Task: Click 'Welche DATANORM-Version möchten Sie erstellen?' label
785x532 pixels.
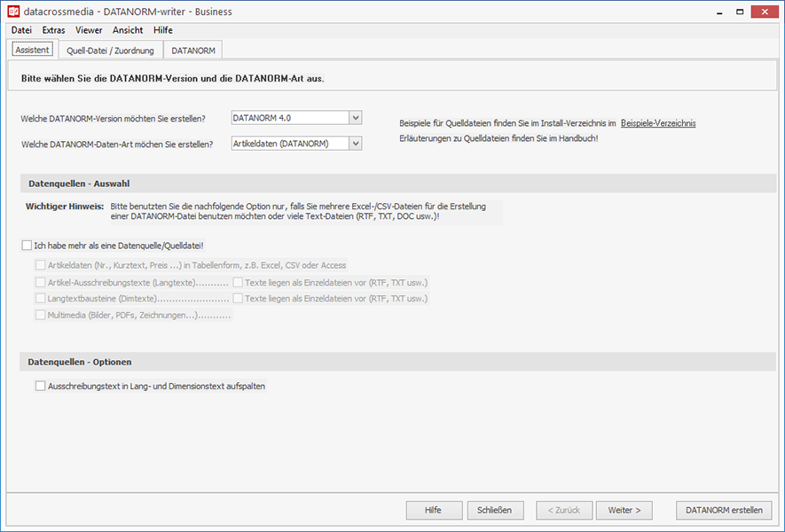Action: (x=114, y=119)
